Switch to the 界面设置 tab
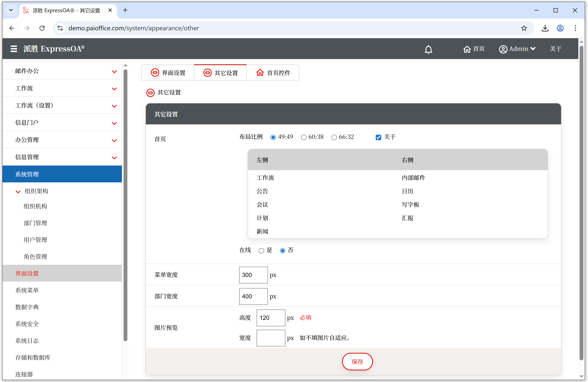Viewport: 588px width, 382px height. 168,73
